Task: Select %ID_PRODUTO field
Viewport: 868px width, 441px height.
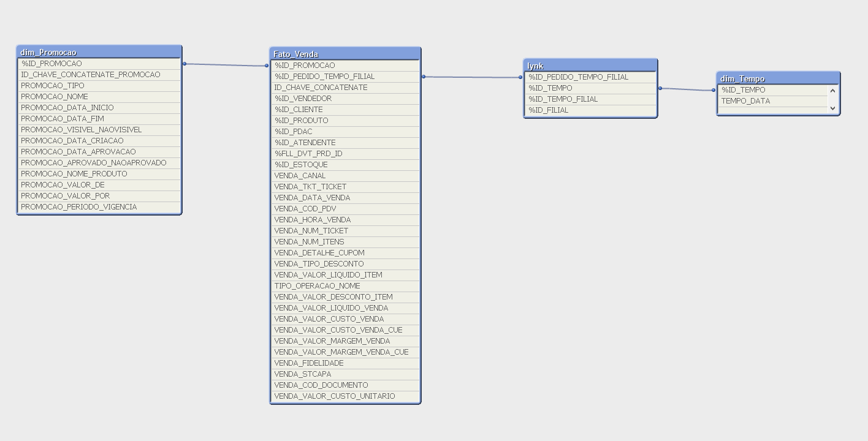Action: point(345,121)
